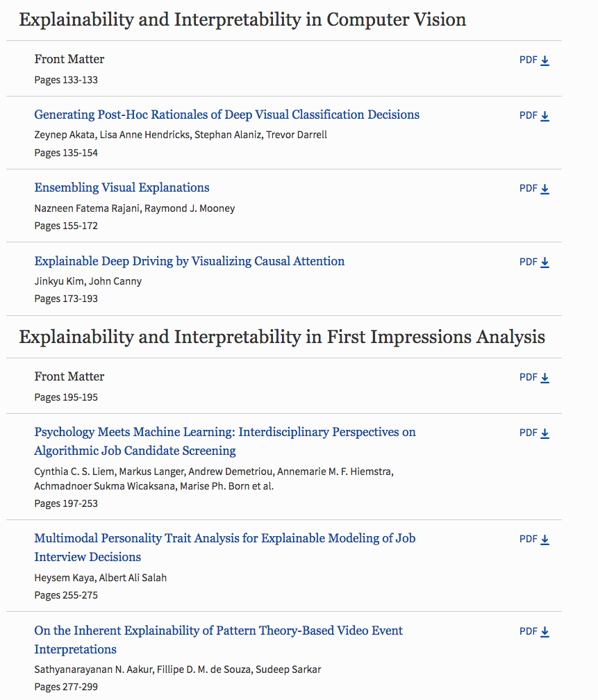598x700 pixels.
Task: Click PDF text beside Explainable Deep Driving
Action: (x=529, y=262)
